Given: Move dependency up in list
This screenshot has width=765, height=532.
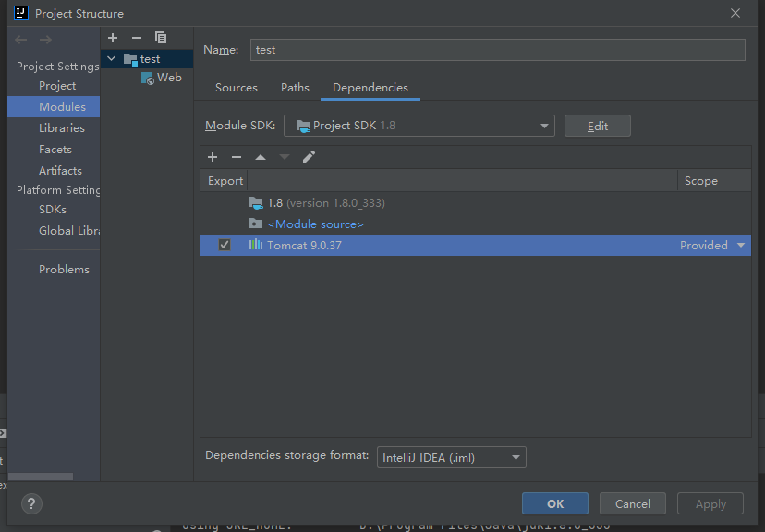Looking at the screenshot, I should pyautogui.click(x=261, y=157).
